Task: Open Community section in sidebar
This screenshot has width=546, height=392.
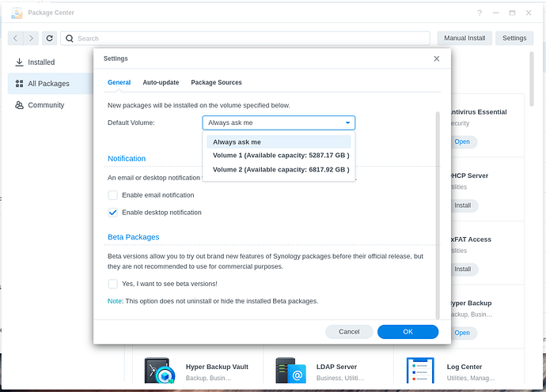Action: (51, 105)
